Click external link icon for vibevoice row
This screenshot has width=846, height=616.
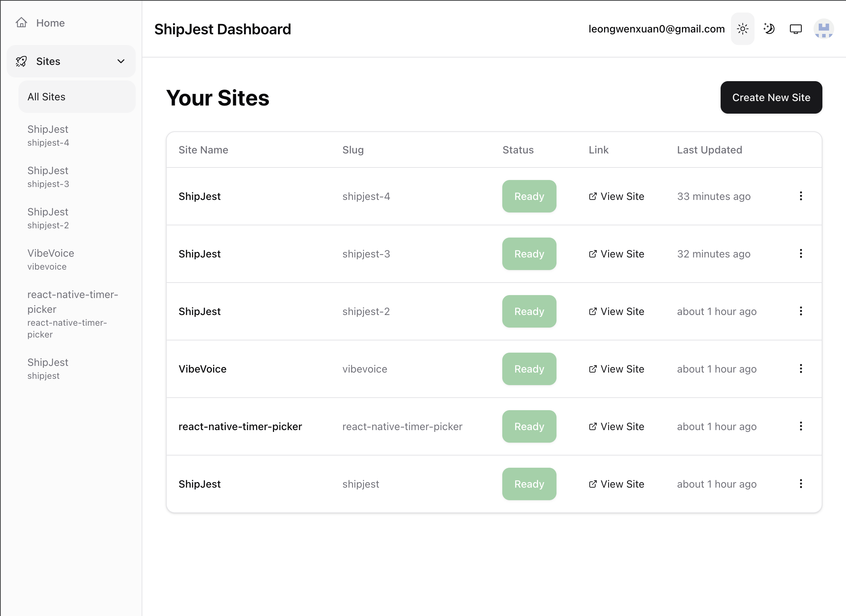pos(592,369)
